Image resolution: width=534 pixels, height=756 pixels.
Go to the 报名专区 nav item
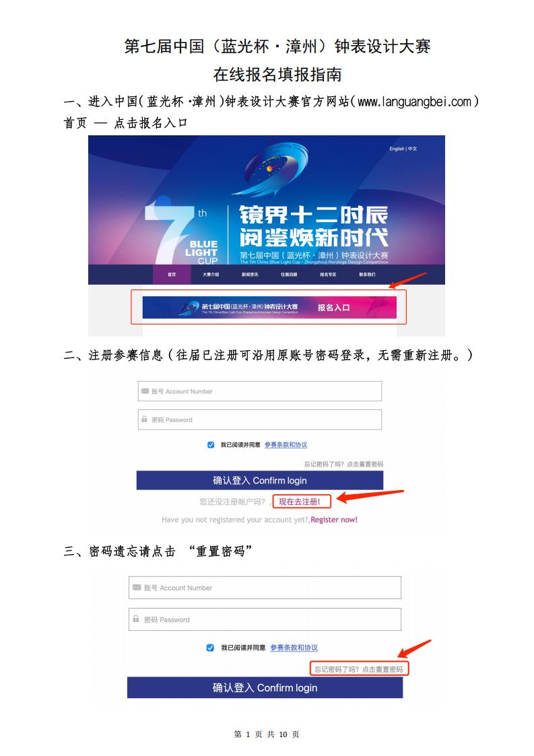328,275
